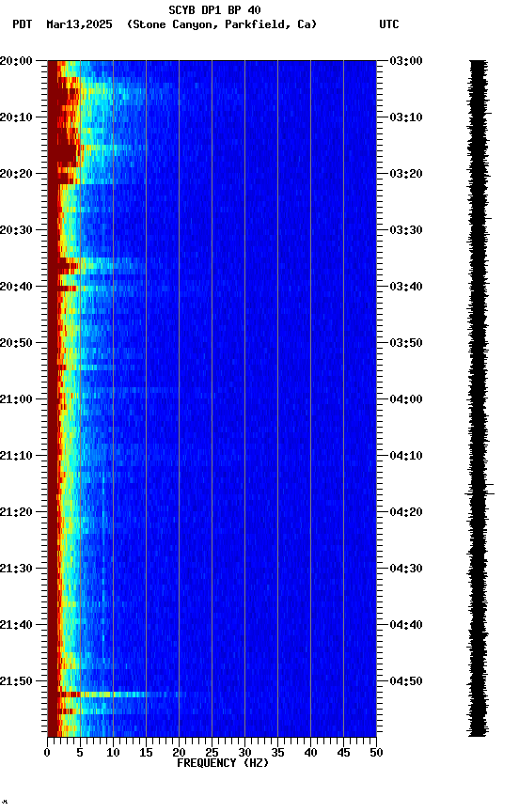Click the '04:40' UTC time label
This screenshot has height=812, width=519.
click(406, 626)
